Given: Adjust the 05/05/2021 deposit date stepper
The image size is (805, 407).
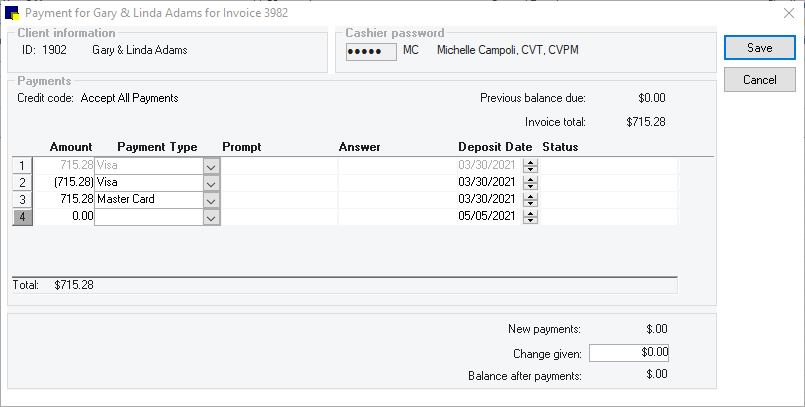Looking at the screenshot, I should pyautogui.click(x=530, y=217).
